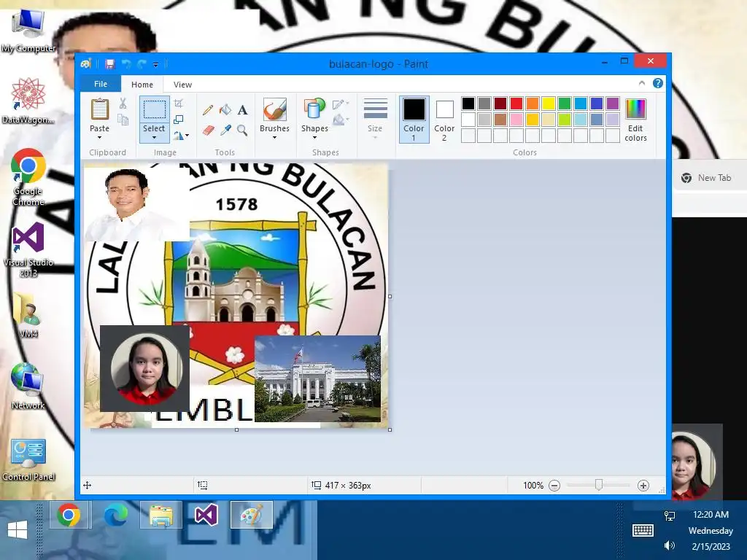Open Paint Help question mark icon
The width and height of the screenshot is (747, 560).
pos(658,83)
